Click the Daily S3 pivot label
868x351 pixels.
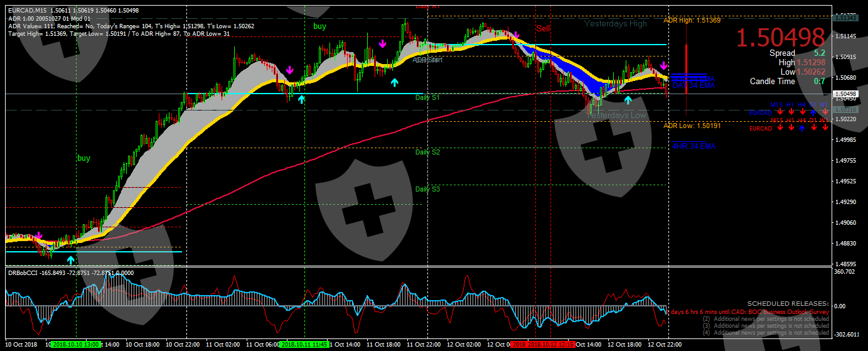pyautogui.click(x=427, y=189)
